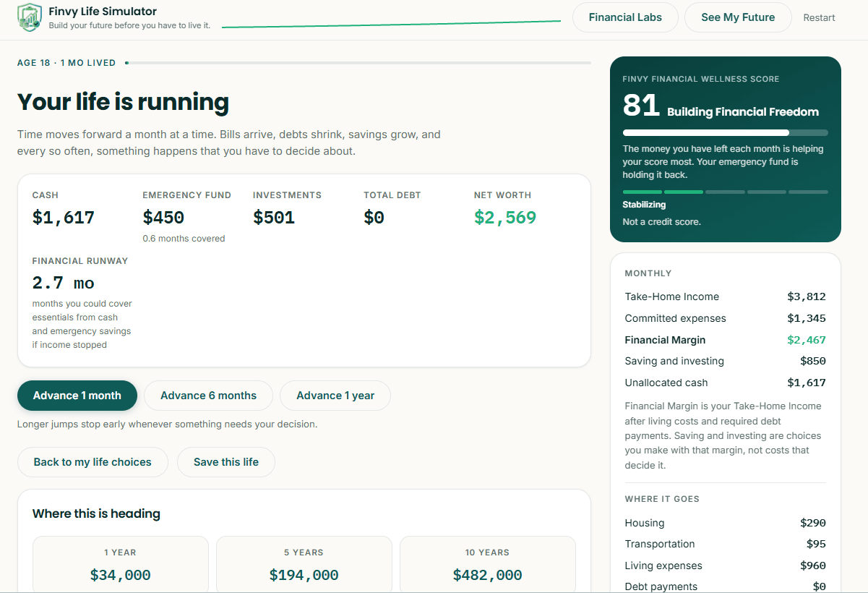
Task: Click the Committed expenses row
Action: click(x=725, y=318)
